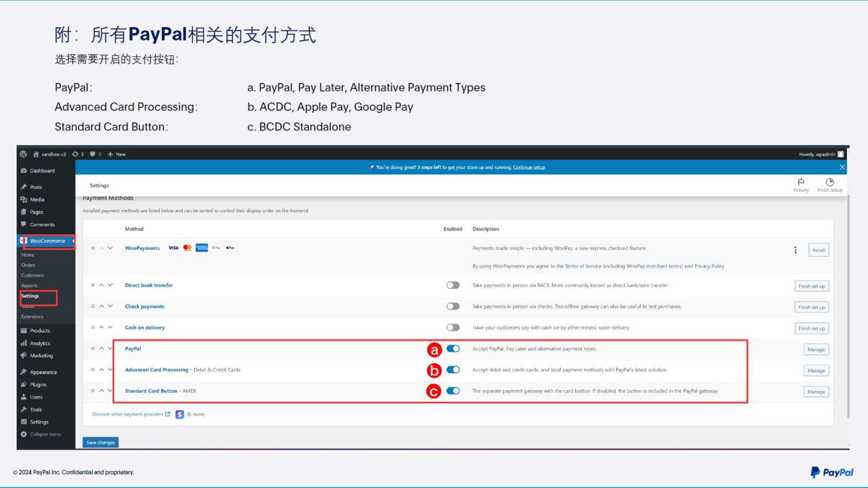Click user avatar next to Howdy wpadmin
The width and height of the screenshot is (868, 488).
(x=840, y=154)
